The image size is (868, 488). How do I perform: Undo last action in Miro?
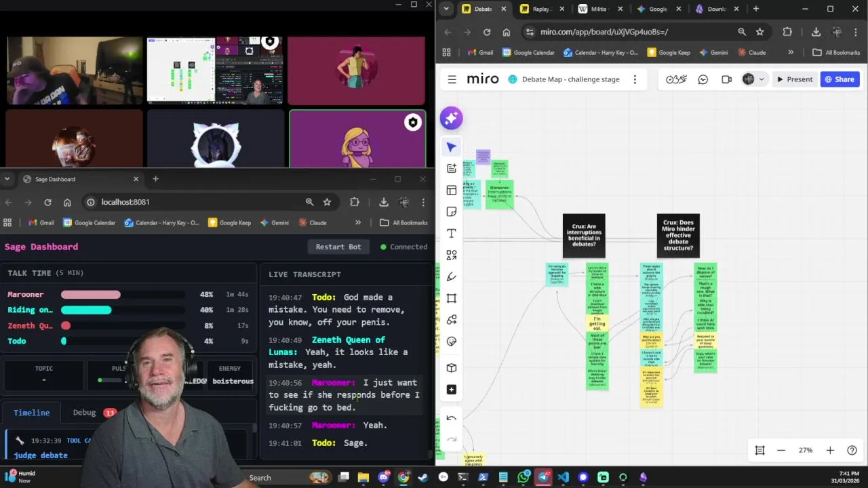click(x=452, y=418)
